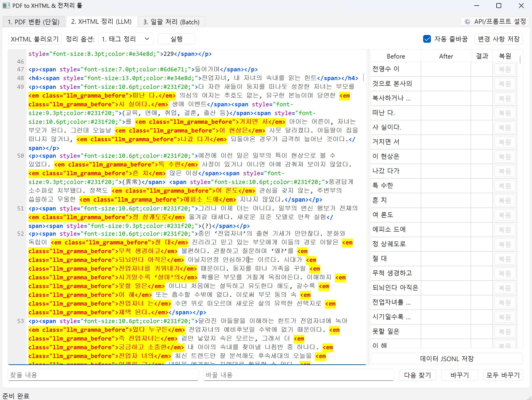
Task: Toggle the 자동 줄바꿈 checkbox
Action: coord(427,39)
